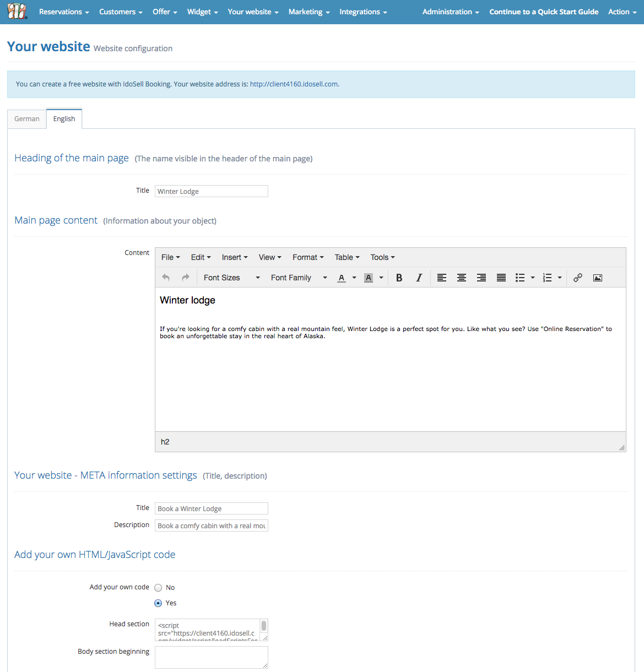Switch to the German language tab
Viewport: 644px width, 672px height.
pyautogui.click(x=27, y=119)
